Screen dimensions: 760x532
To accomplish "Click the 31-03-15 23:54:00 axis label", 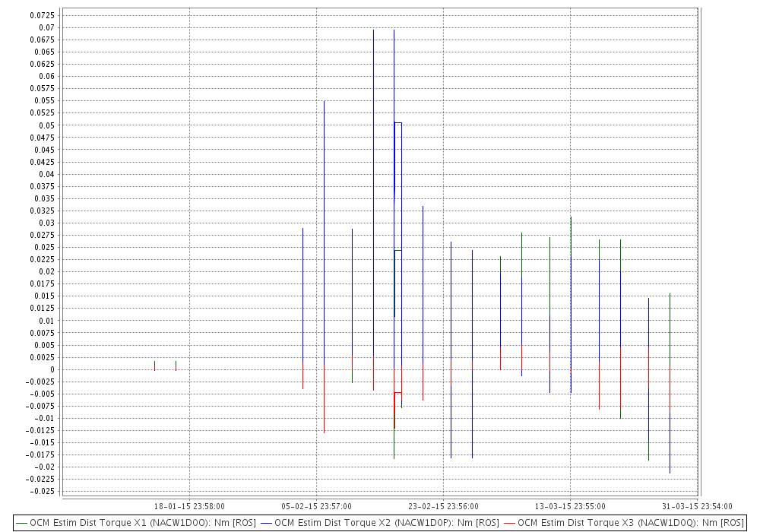I will [x=697, y=506].
